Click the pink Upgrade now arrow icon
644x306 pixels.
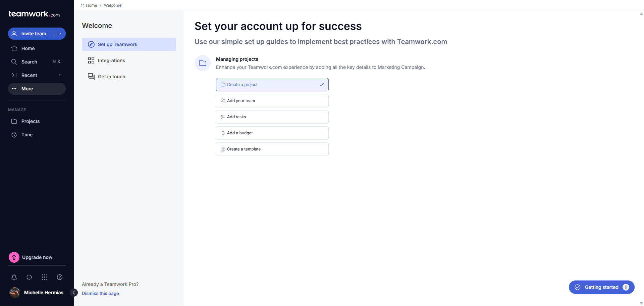(14, 257)
